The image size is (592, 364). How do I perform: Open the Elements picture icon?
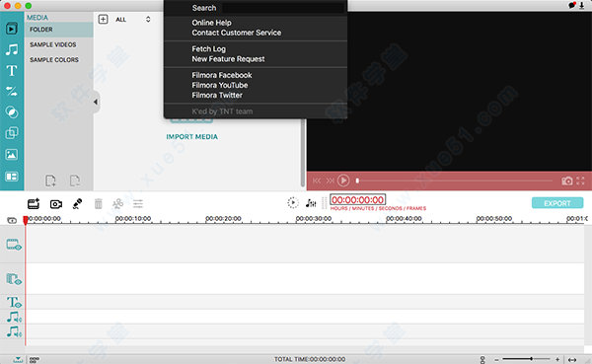(x=12, y=155)
